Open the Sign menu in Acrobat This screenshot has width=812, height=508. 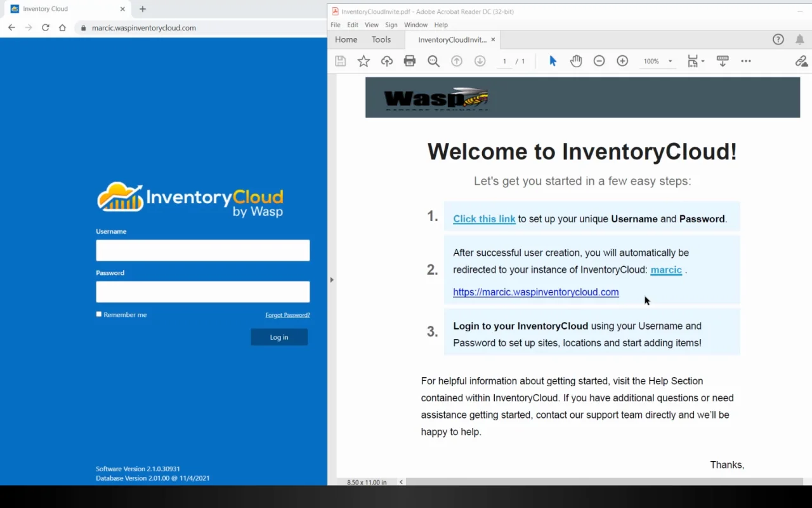click(391, 25)
